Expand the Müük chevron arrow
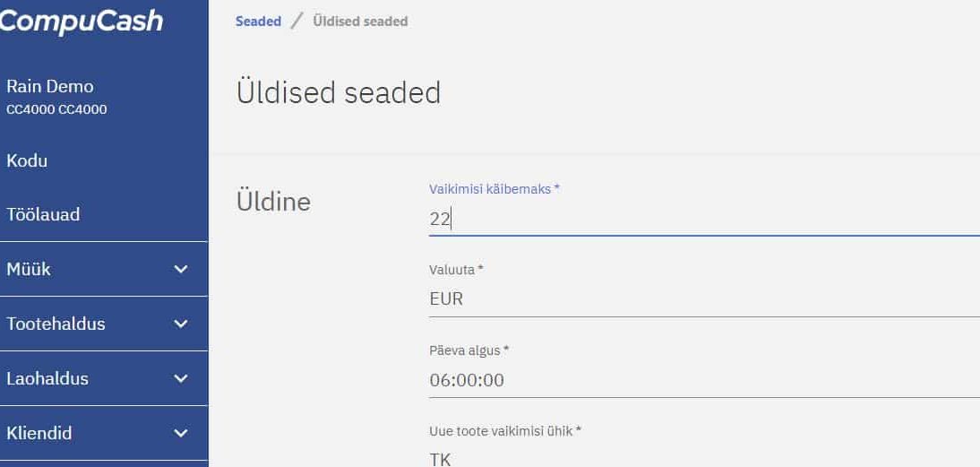Image resolution: width=980 pixels, height=467 pixels. 181,269
